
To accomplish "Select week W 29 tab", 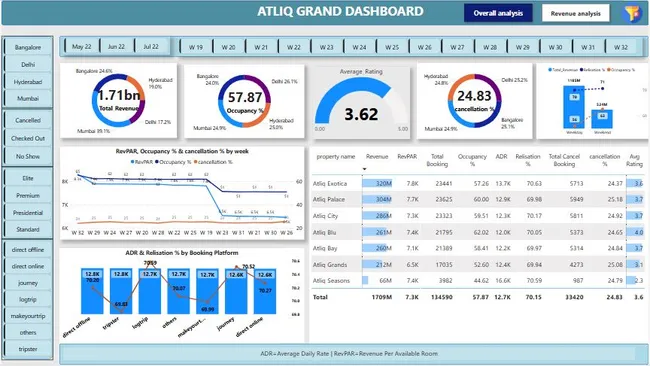I will coord(523,47).
